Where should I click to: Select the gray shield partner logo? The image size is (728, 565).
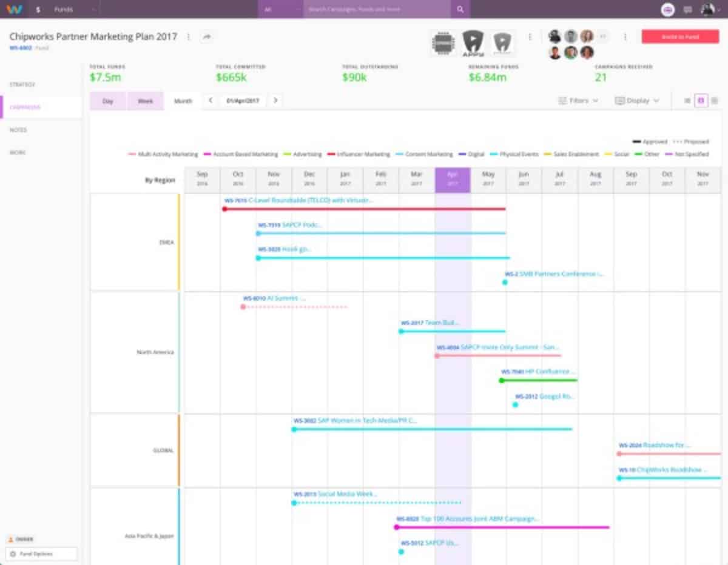pos(502,43)
